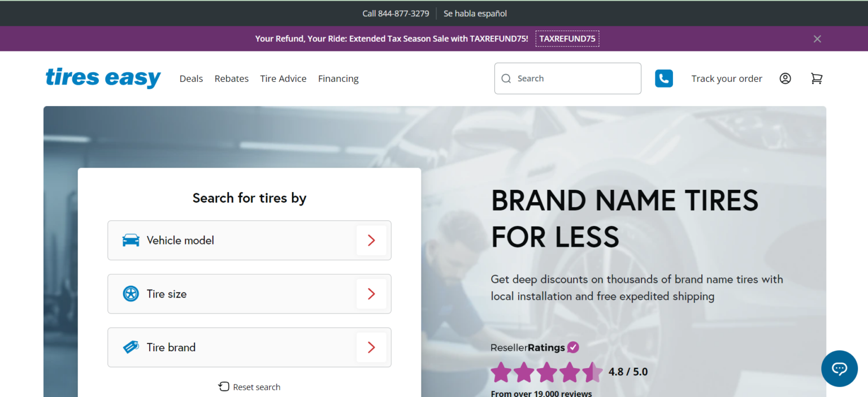
Task: Expand the Vehicle model search option
Action: (x=371, y=240)
